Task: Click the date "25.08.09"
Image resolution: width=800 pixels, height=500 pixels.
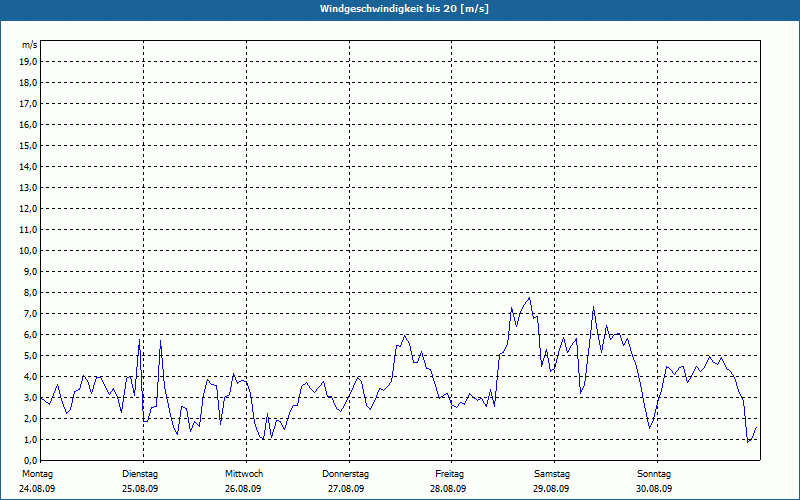Action: pyautogui.click(x=140, y=489)
